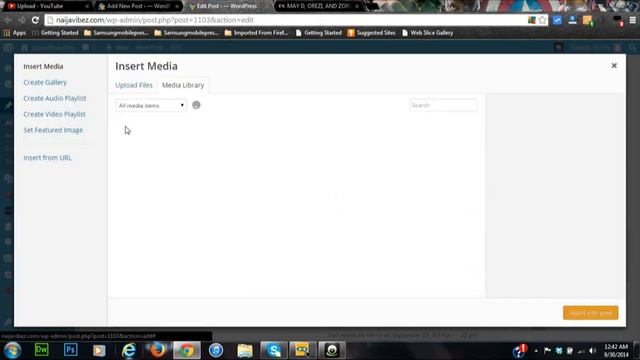Go back with the browser back arrow
The image size is (640, 360).
(8, 20)
